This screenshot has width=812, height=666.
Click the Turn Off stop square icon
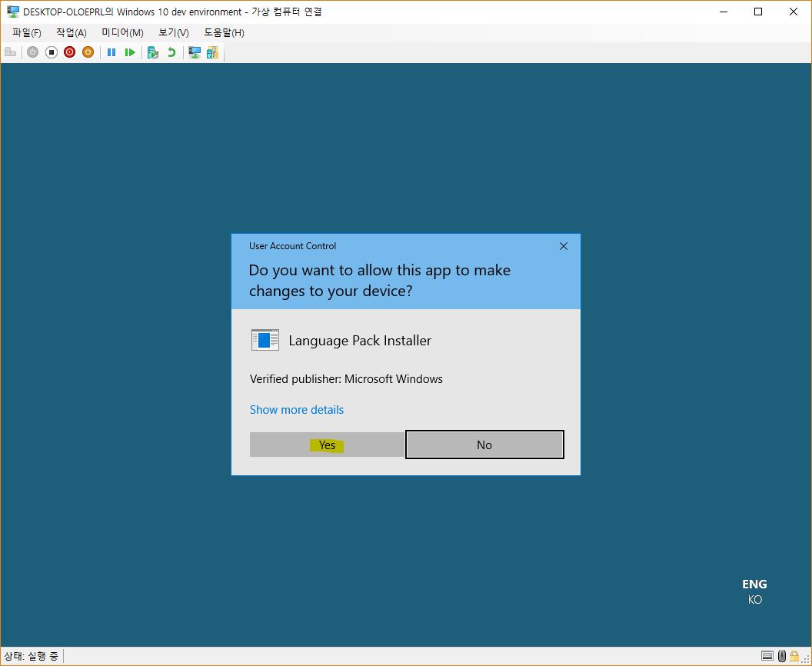52,52
